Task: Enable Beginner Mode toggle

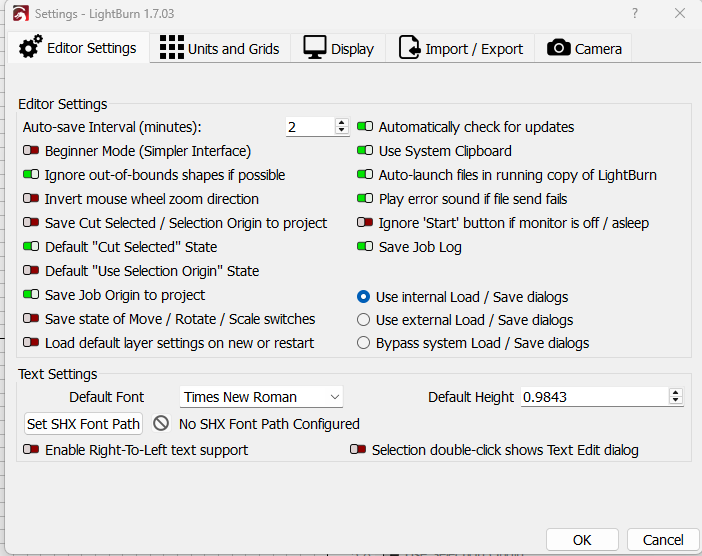Action: [31, 150]
